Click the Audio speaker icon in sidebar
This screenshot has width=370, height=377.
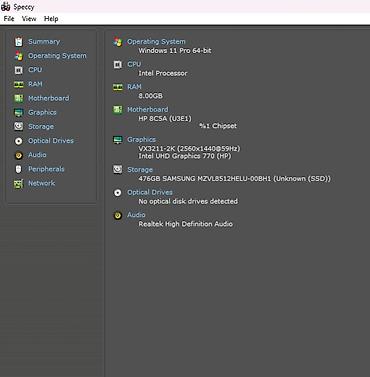point(19,155)
